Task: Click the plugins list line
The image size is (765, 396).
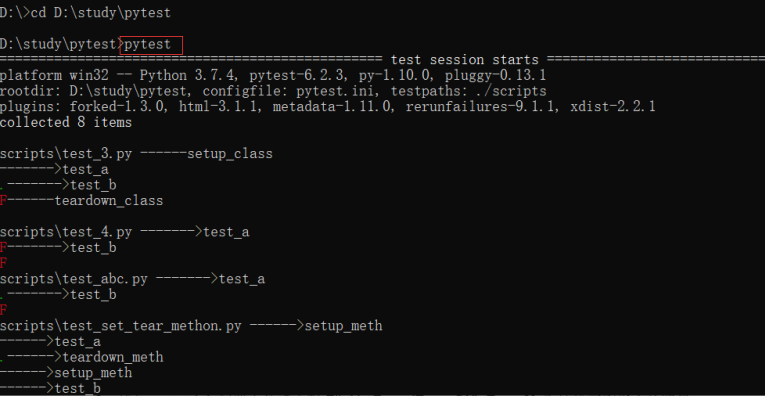Action: click(327, 107)
